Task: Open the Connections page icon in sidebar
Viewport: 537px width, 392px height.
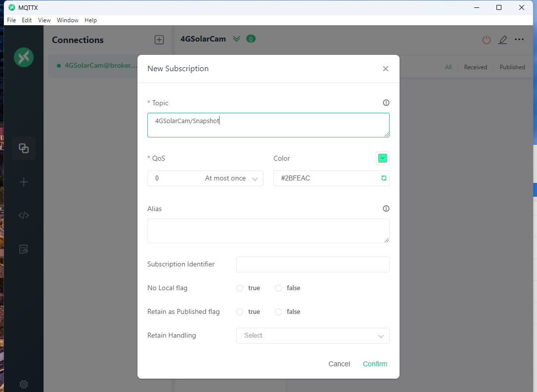Action: (24, 148)
